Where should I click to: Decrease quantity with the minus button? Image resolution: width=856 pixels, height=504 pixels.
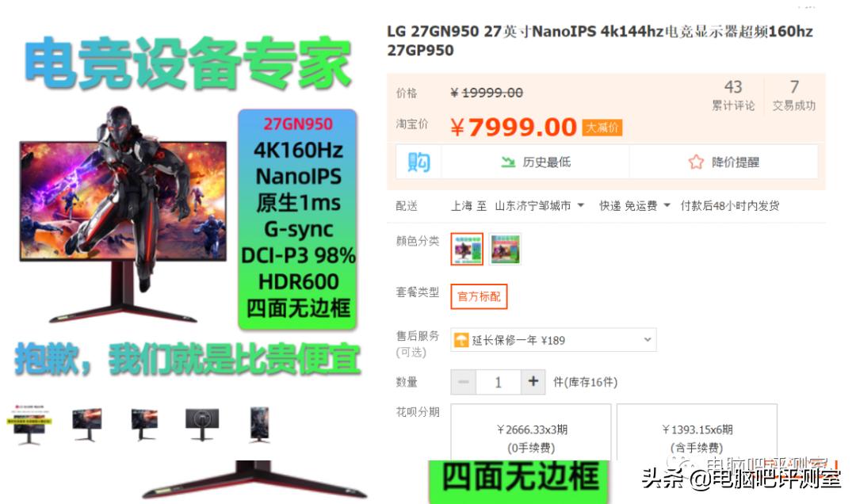click(x=464, y=381)
